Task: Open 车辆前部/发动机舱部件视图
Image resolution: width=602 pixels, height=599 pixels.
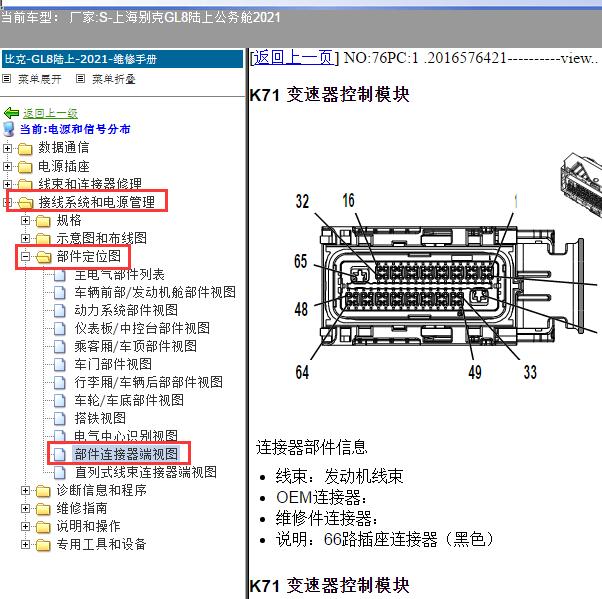Action: point(155,292)
